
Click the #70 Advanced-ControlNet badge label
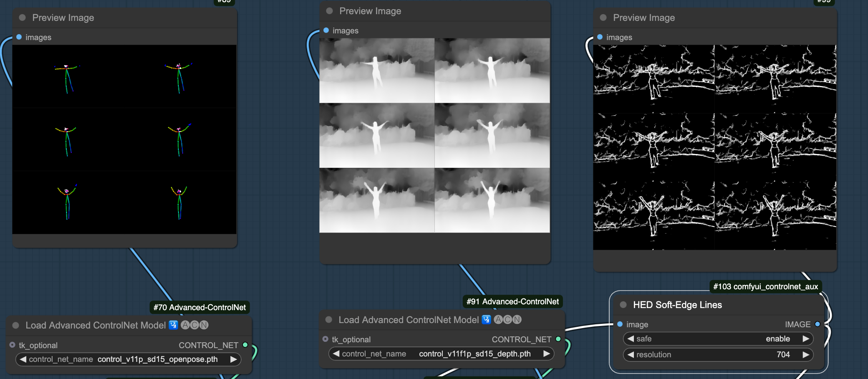point(199,308)
